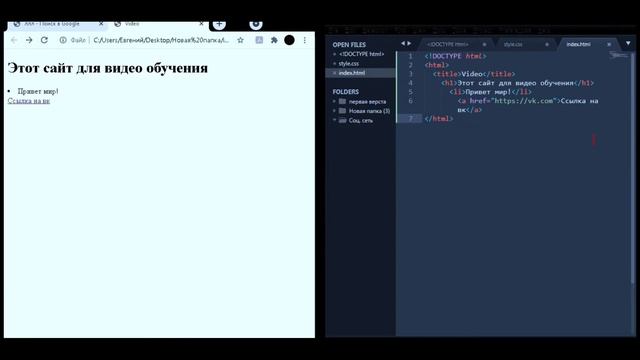The height and width of the screenshot is (360, 640).
Task: Close the 'Video' Chrome tab
Action: [x=201, y=24]
